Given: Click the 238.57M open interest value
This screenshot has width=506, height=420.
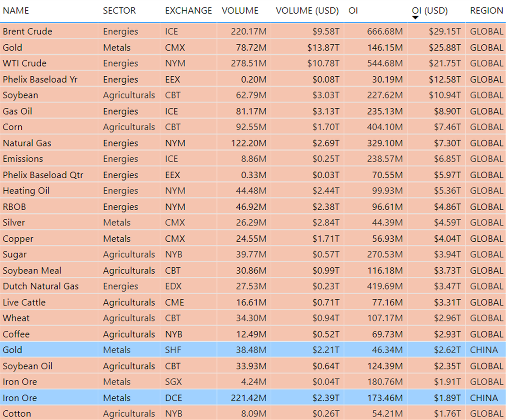Looking at the screenshot, I should click(x=385, y=159).
